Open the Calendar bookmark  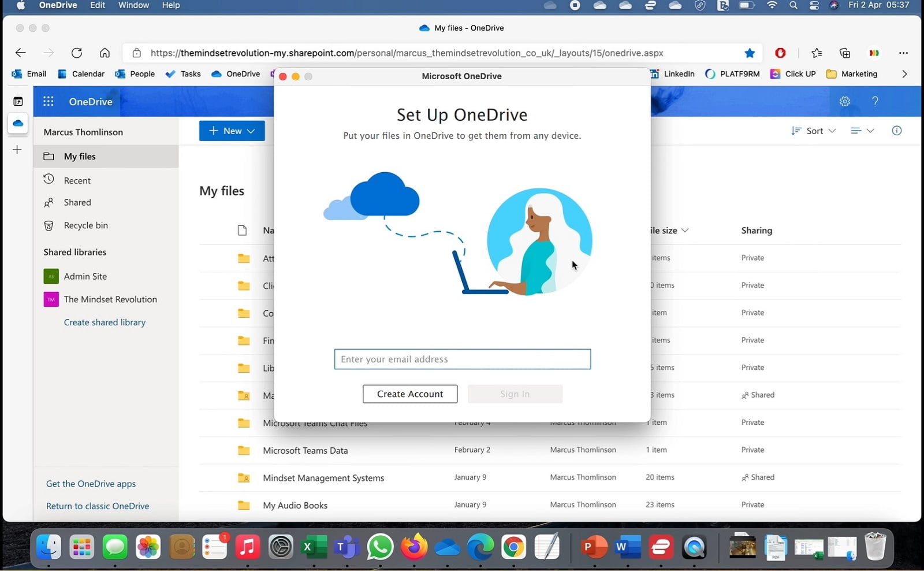[81, 74]
